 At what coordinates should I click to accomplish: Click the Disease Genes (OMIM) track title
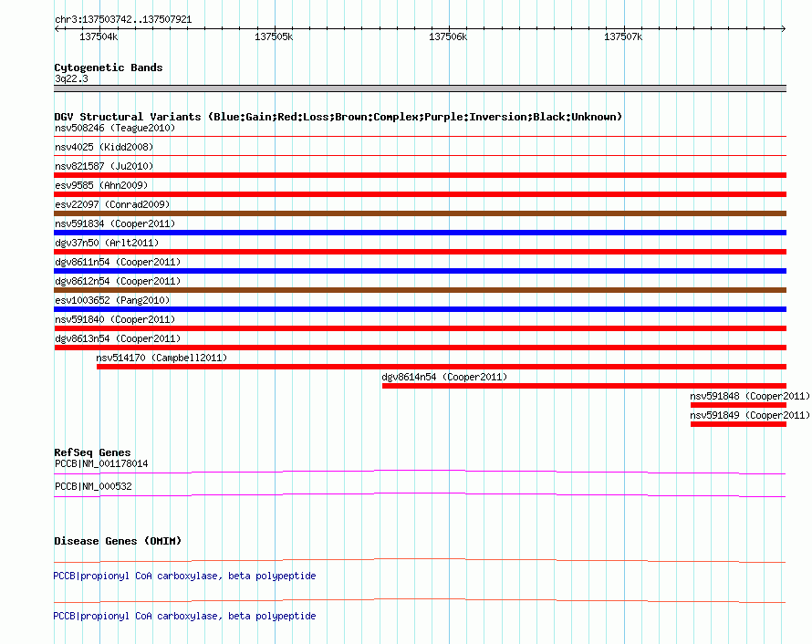tap(118, 541)
